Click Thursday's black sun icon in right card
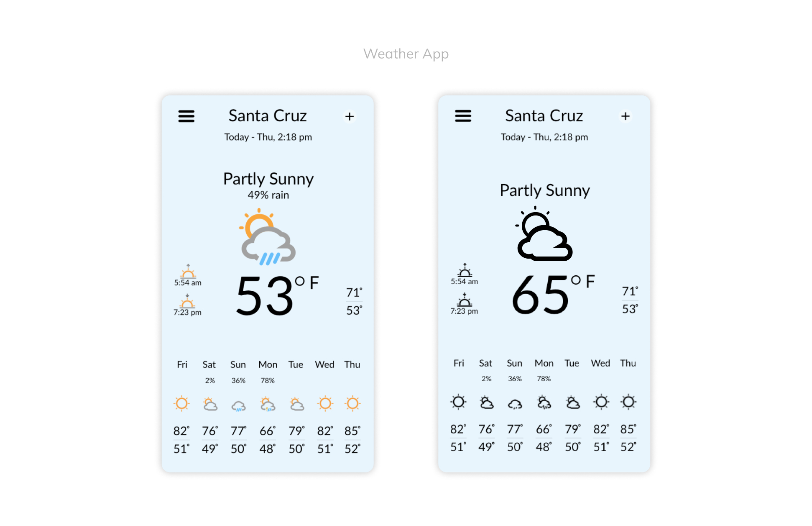The image size is (812, 526). pos(628,402)
